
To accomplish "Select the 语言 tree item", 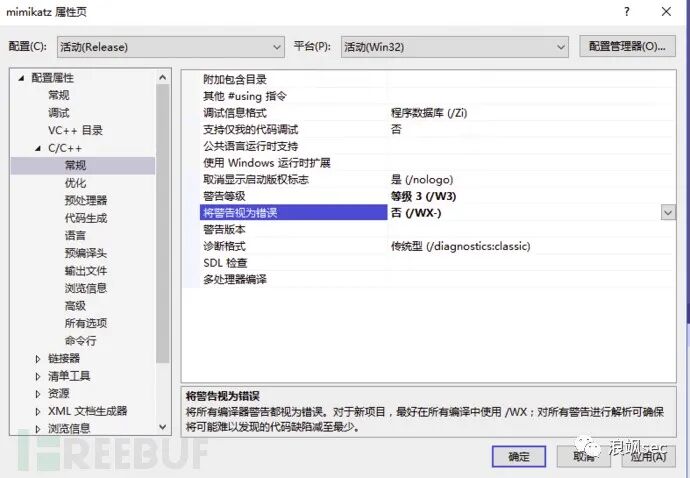I will [75, 235].
